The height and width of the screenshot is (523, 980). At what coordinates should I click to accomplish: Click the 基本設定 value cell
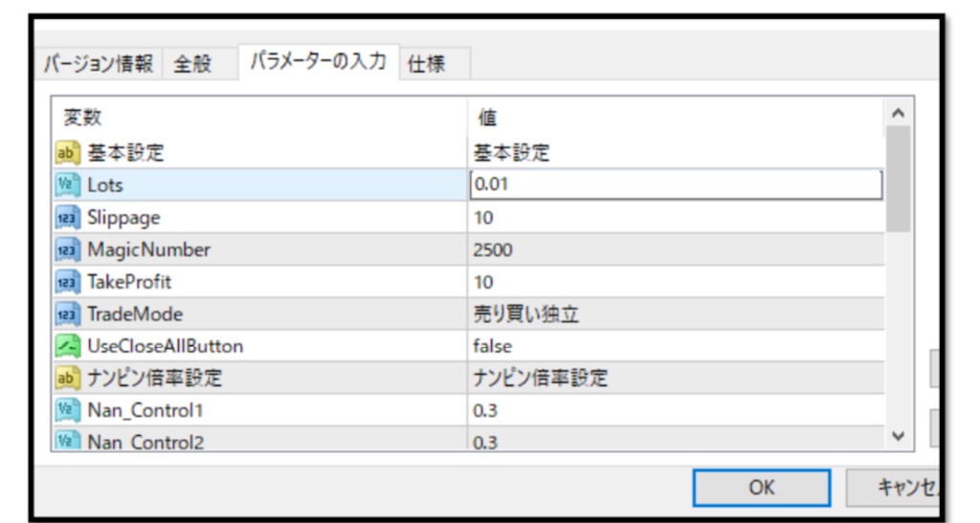click(x=676, y=152)
